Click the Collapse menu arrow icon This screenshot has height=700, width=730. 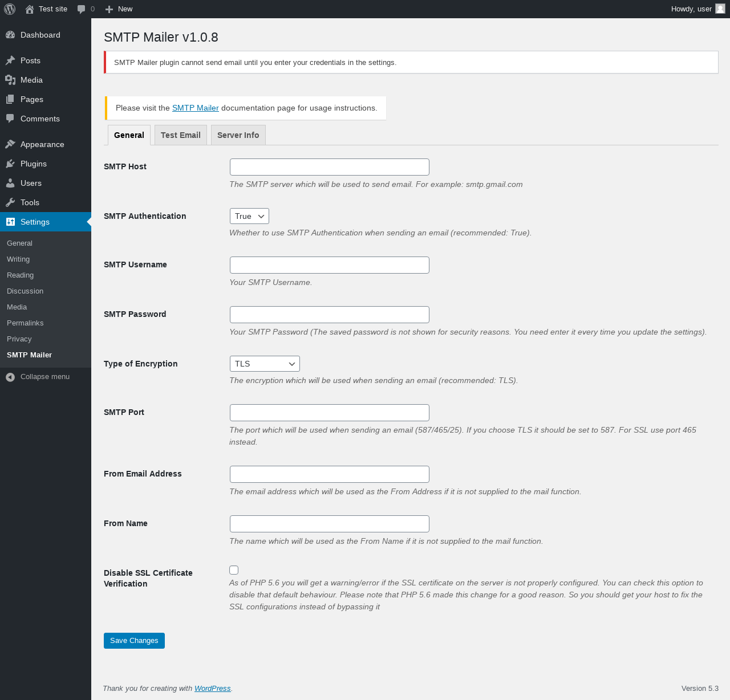tap(10, 377)
